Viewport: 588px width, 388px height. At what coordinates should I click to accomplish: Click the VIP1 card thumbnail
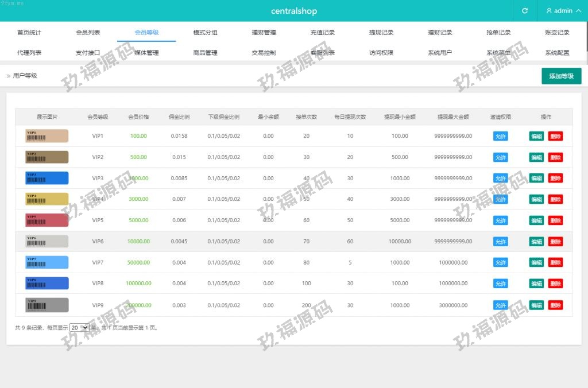(47, 136)
